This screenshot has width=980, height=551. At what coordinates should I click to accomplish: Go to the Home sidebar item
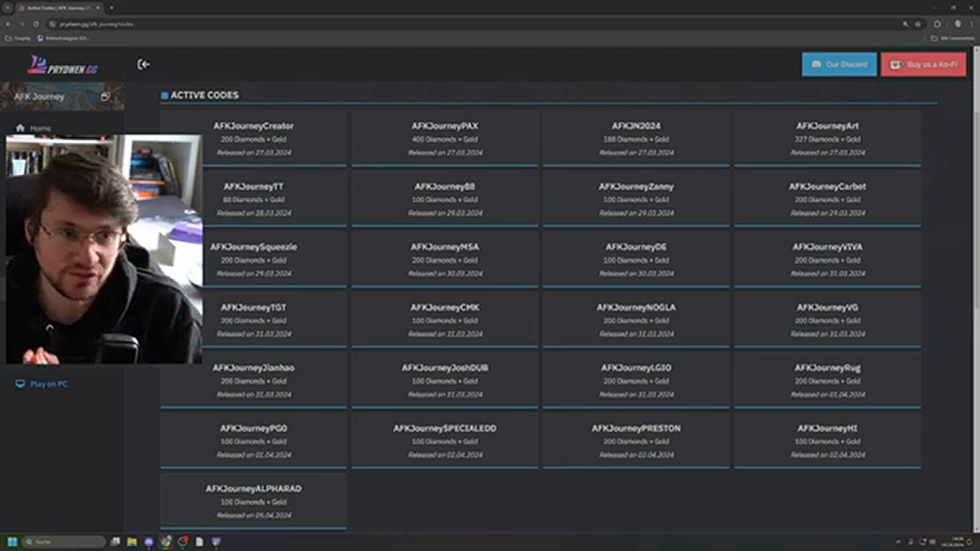[34, 128]
